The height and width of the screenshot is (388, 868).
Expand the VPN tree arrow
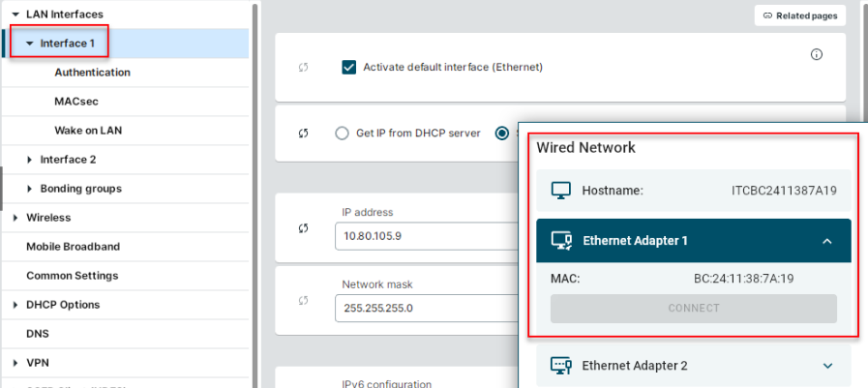click(15, 363)
